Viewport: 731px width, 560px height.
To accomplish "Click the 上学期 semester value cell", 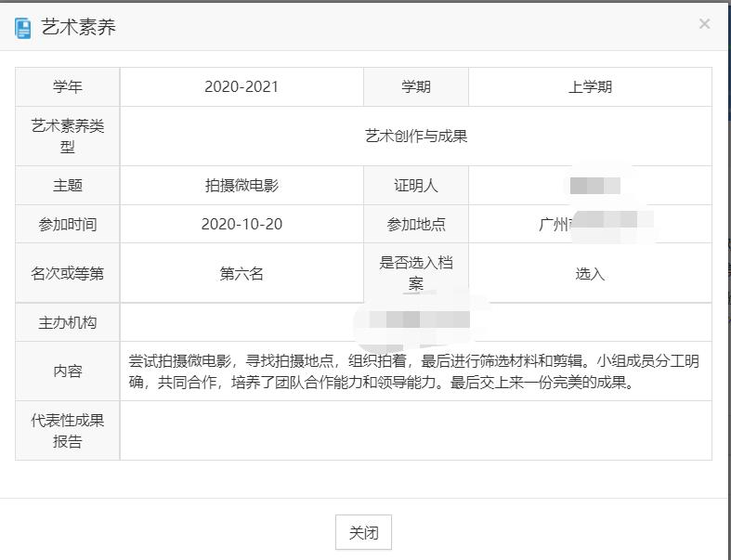I will [x=590, y=87].
